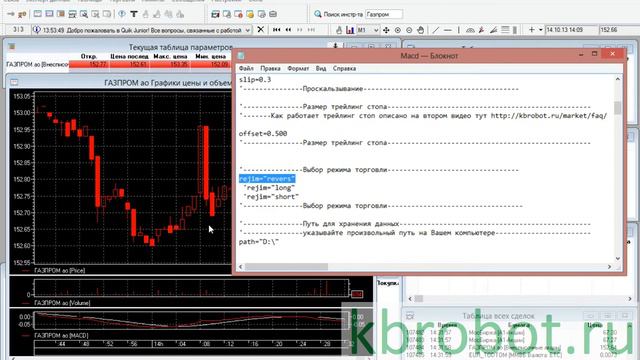Open the message list dropdown arrow
This screenshot has width=640, height=360.
(x=247, y=30)
